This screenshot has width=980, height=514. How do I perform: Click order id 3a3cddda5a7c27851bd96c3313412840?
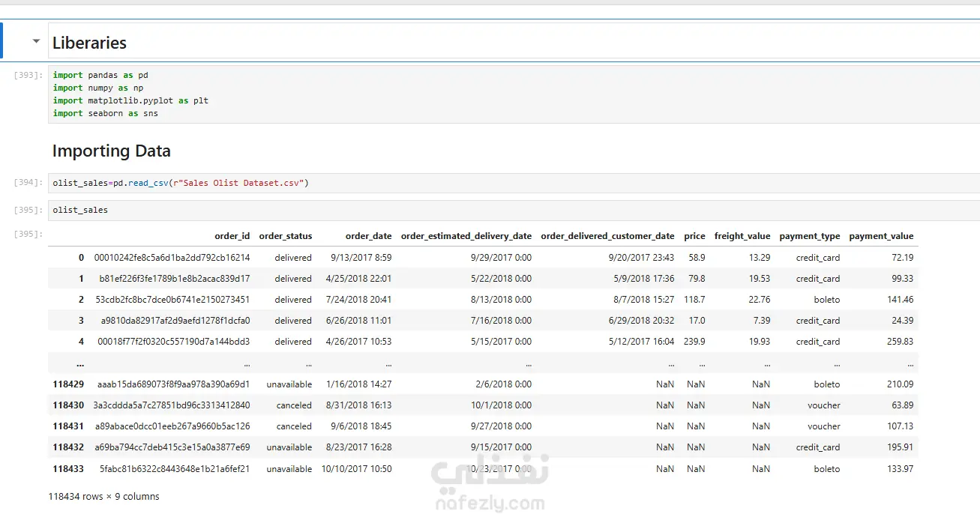172,405
